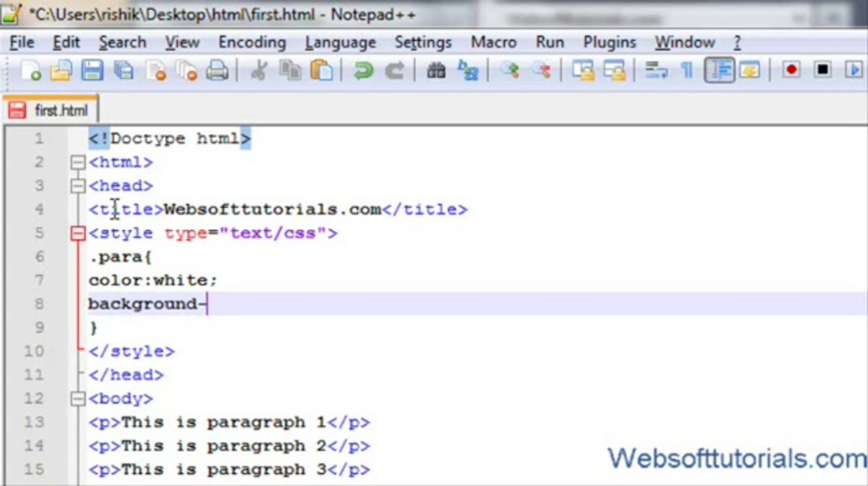The height and width of the screenshot is (486, 868).
Task: Click the Replace icon
Action: coord(467,70)
